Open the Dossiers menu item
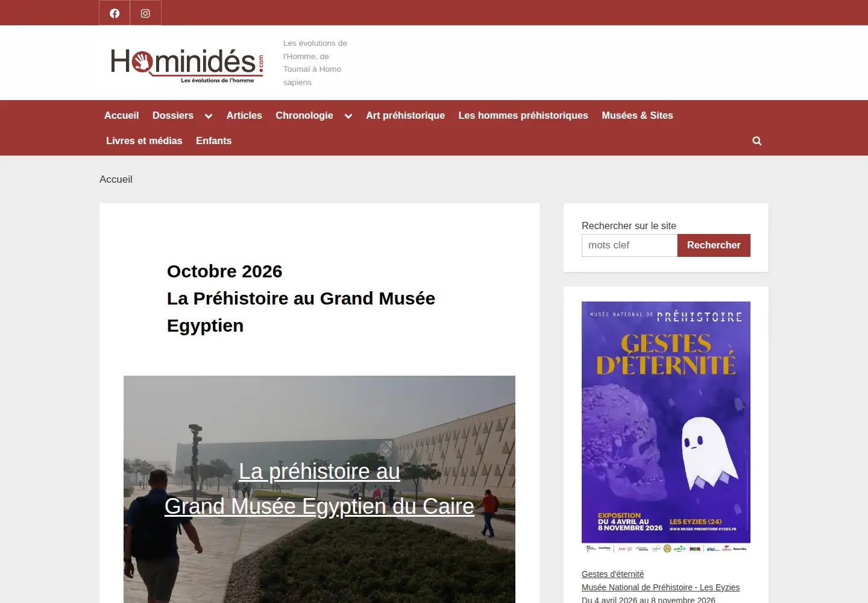This screenshot has height=603, width=868. click(173, 115)
